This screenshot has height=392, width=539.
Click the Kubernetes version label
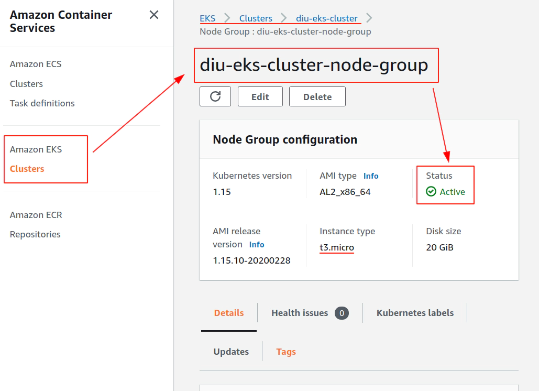[252, 176]
